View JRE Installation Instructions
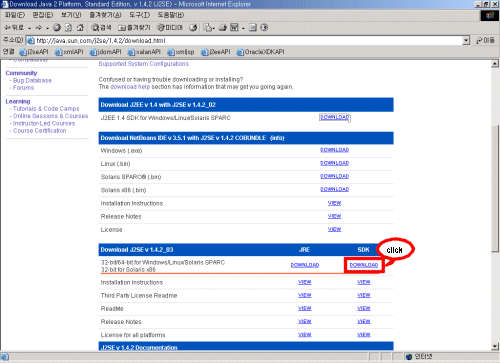Screen dimensions: 500x363 (x=305, y=282)
